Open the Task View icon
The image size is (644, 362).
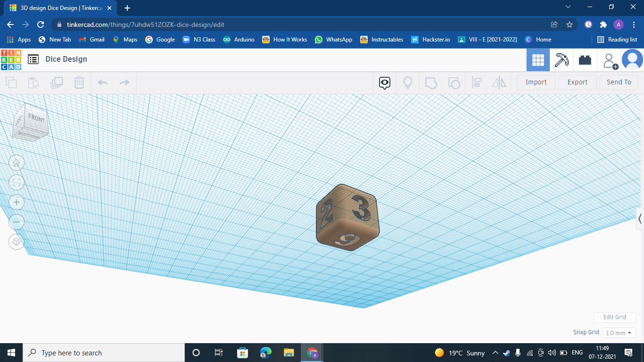[219, 353]
